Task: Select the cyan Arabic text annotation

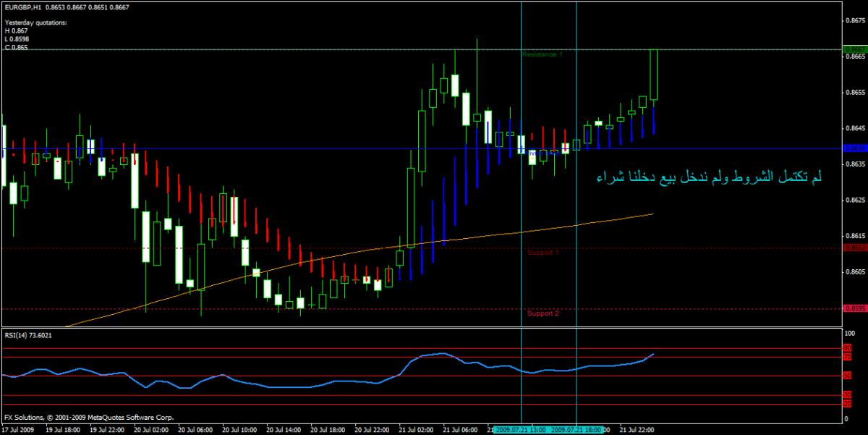Action: point(710,177)
